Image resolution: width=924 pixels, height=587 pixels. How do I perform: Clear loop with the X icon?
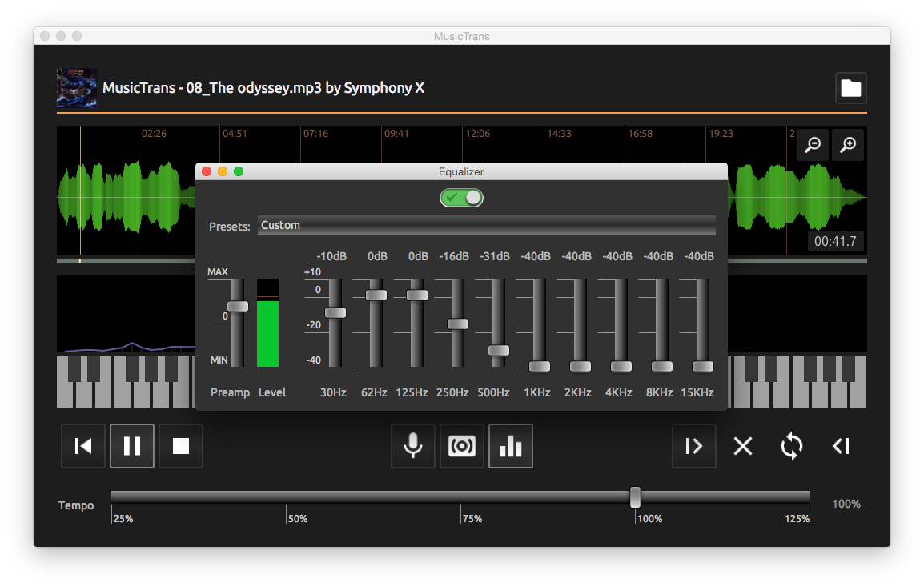[x=743, y=446]
